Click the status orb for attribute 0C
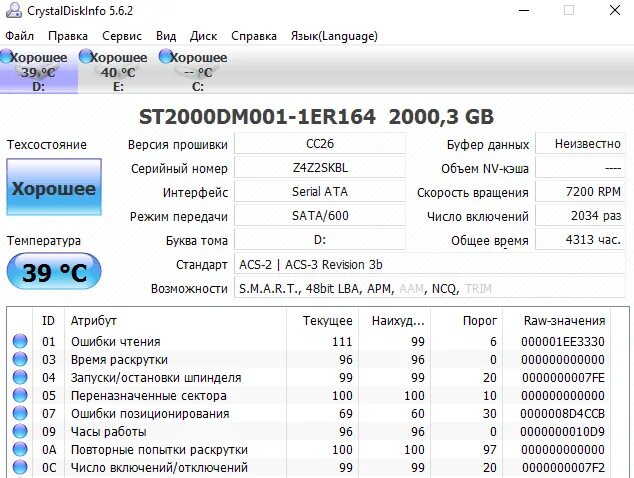The height and width of the screenshot is (478, 634). coord(20,467)
